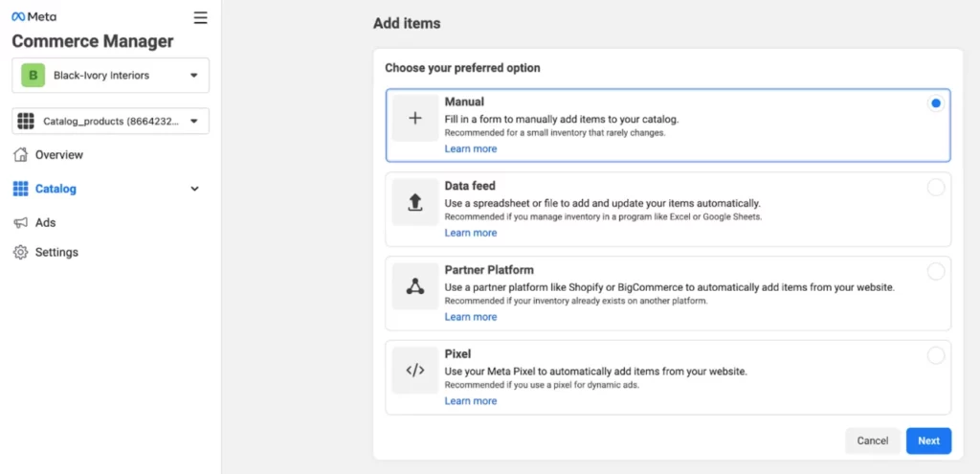
Task: Click the Partner Platform nodes icon
Action: pyautogui.click(x=415, y=285)
